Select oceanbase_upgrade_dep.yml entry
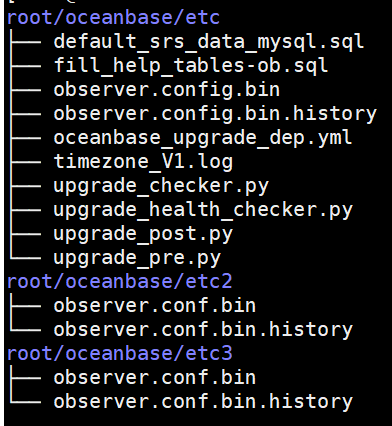The width and height of the screenshot is (392, 426). coord(203,138)
